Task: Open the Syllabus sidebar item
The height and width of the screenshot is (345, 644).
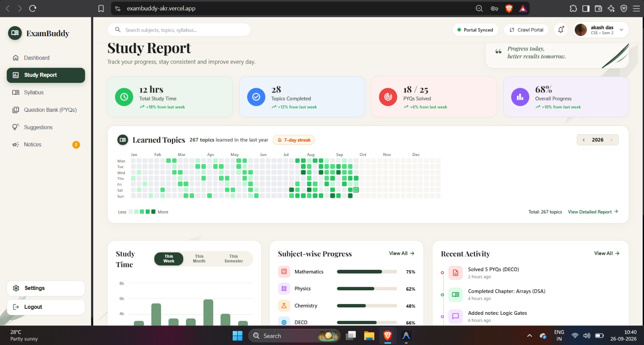Action: pyautogui.click(x=46, y=92)
